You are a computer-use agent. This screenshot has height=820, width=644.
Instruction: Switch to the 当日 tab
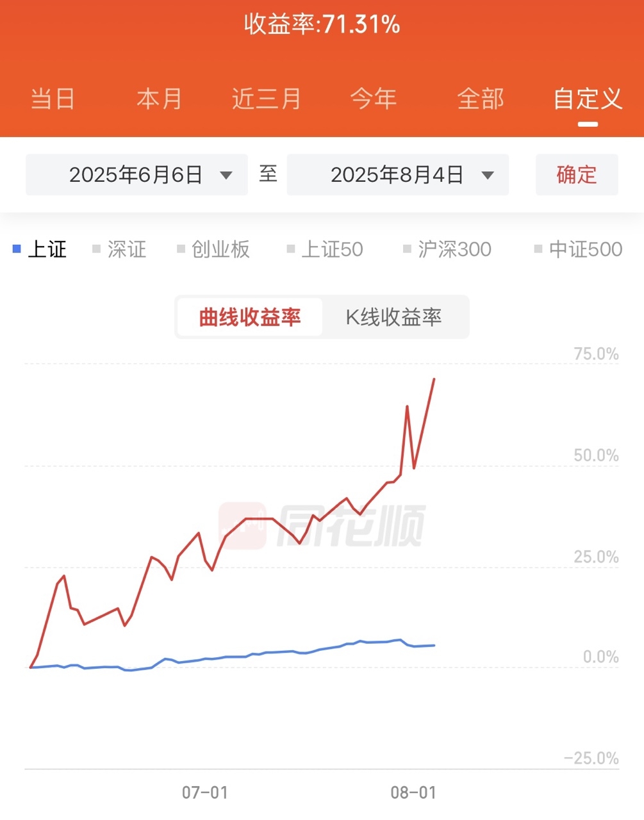(53, 99)
